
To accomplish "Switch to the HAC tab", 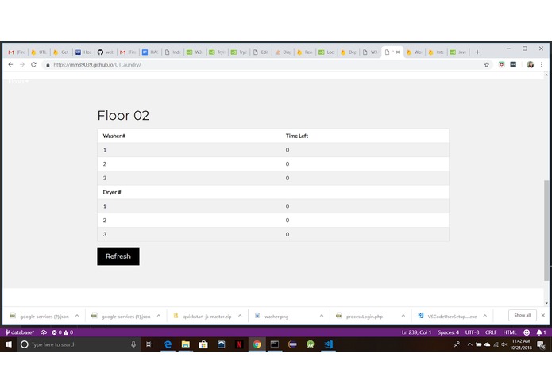I will (x=150, y=52).
